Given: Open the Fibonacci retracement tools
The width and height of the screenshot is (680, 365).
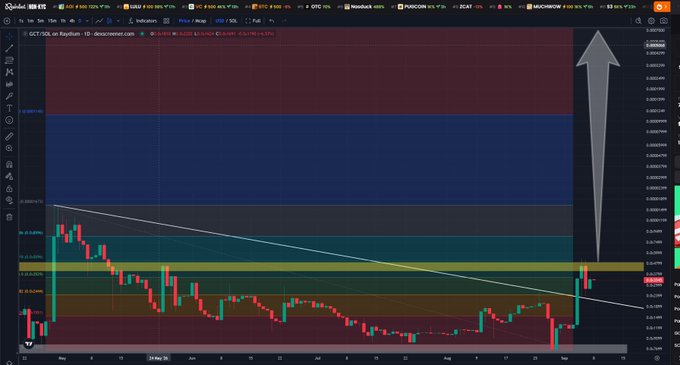Looking at the screenshot, I should (x=9, y=60).
